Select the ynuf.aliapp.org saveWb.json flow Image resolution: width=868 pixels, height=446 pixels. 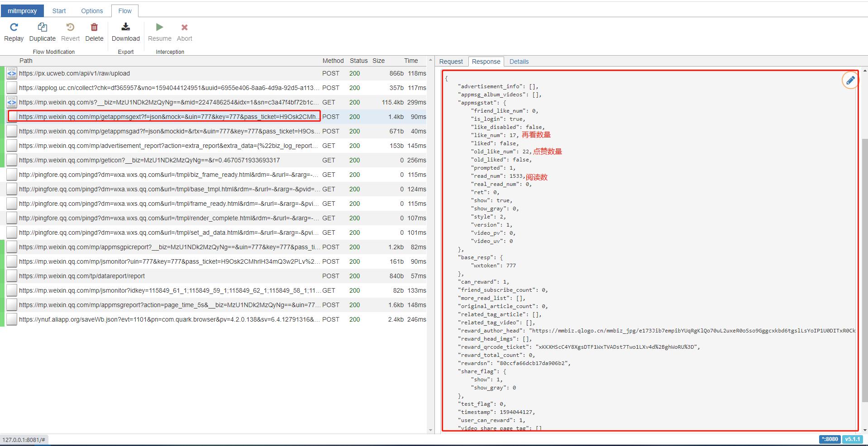(168, 319)
